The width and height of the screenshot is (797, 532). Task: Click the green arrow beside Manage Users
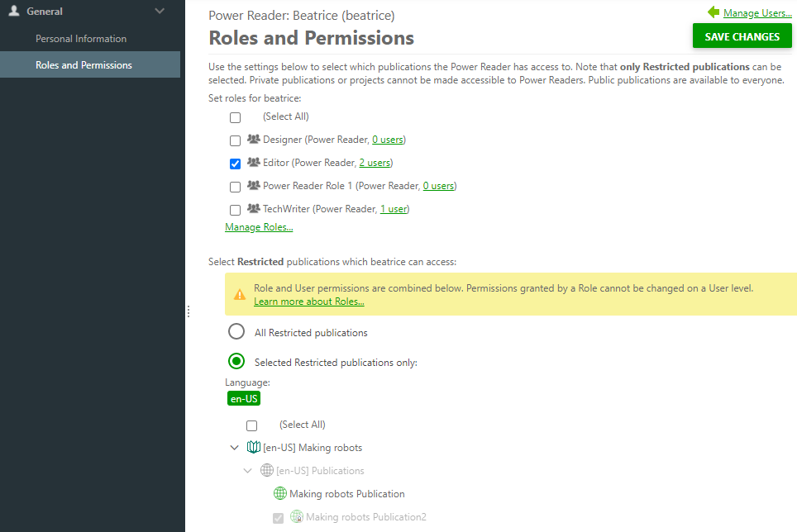tap(712, 12)
